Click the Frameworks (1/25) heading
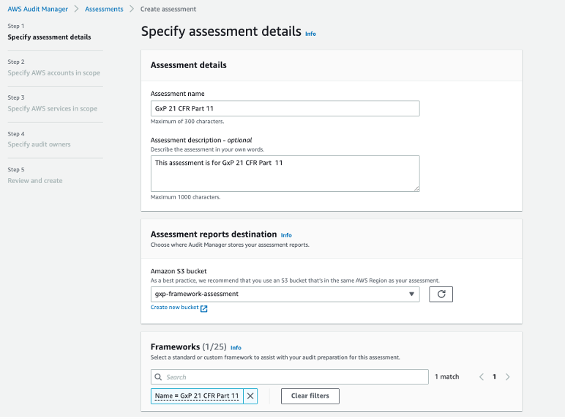The width and height of the screenshot is (566, 420). tap(188, 347)
